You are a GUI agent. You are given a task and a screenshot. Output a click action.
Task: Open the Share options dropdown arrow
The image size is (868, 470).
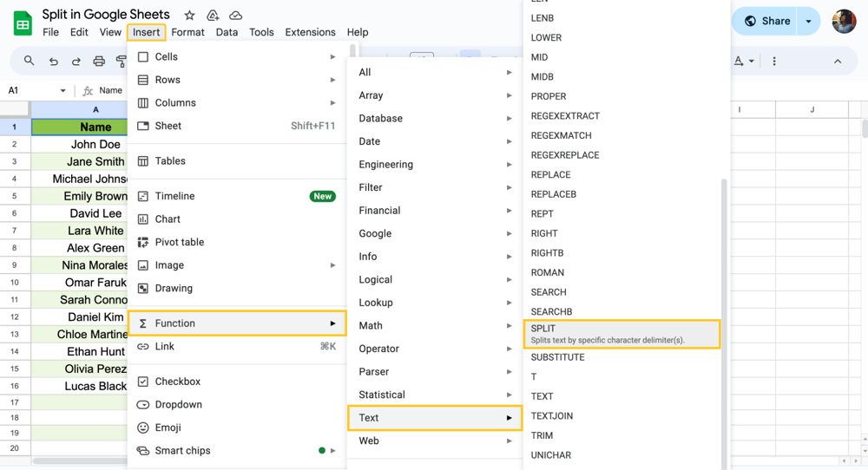pos(809,22)
